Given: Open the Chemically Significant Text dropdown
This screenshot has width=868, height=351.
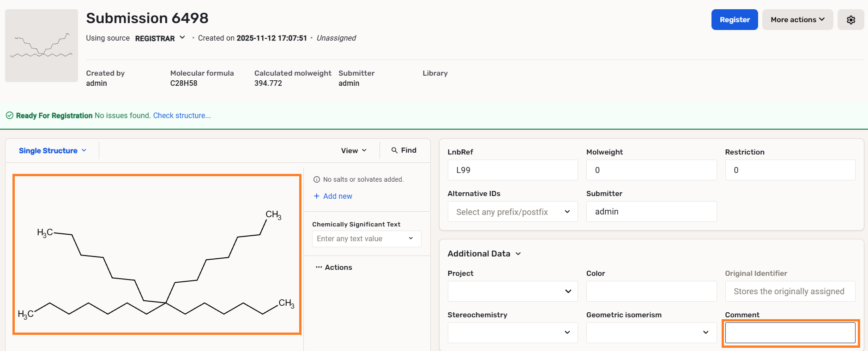Looking at the screenshot, I should click(x=366, y=239).
